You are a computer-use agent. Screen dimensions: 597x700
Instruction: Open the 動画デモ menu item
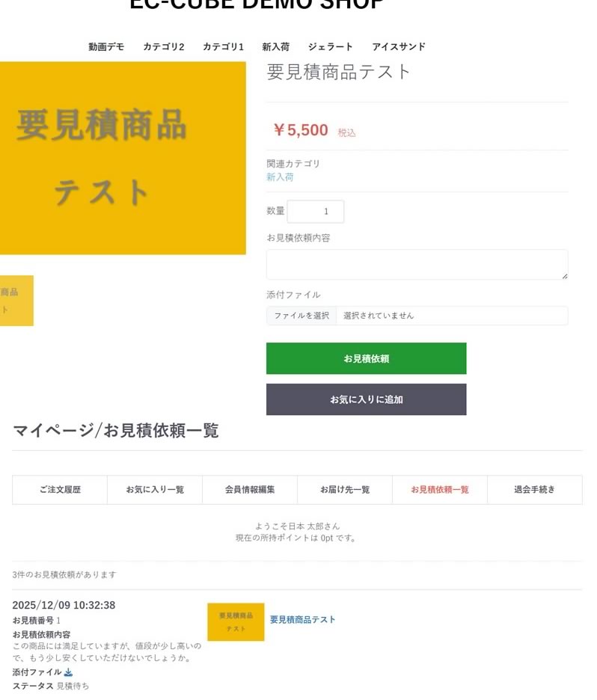click(x=106, y=46)
